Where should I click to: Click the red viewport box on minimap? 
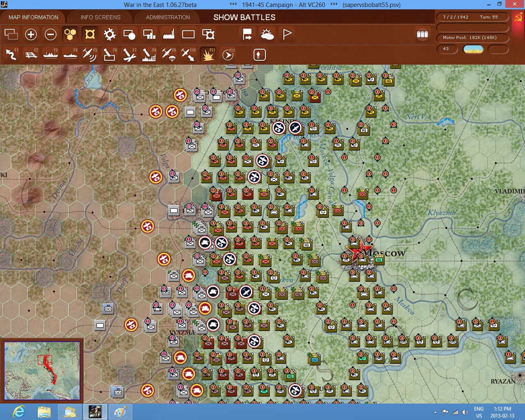click(44, 360)
